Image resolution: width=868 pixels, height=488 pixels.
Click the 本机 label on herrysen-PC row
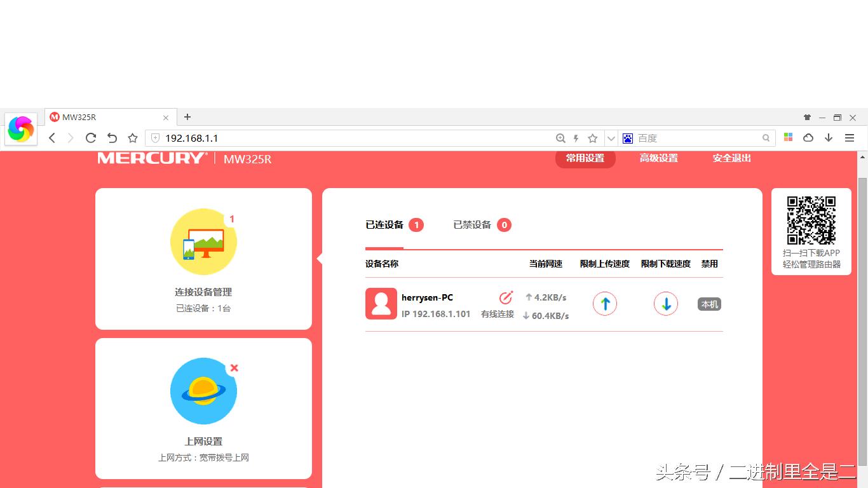(709, 304)
